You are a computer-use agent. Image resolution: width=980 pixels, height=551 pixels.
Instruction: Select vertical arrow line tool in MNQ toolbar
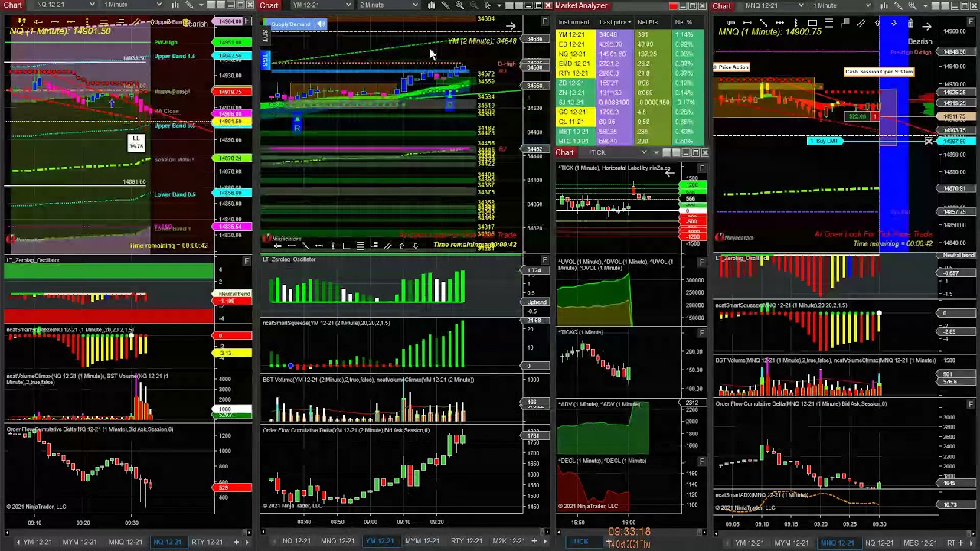click(x=795, y=23)
